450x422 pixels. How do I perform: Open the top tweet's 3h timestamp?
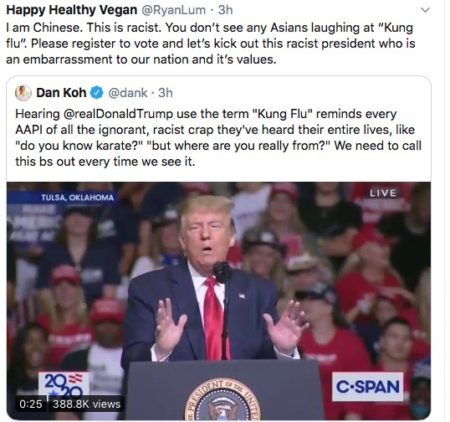pos(225,10)
